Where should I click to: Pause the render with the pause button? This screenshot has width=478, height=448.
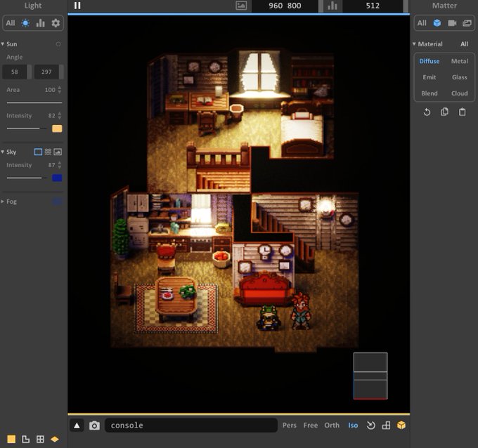pyautogui.click(x=77, y=6)
